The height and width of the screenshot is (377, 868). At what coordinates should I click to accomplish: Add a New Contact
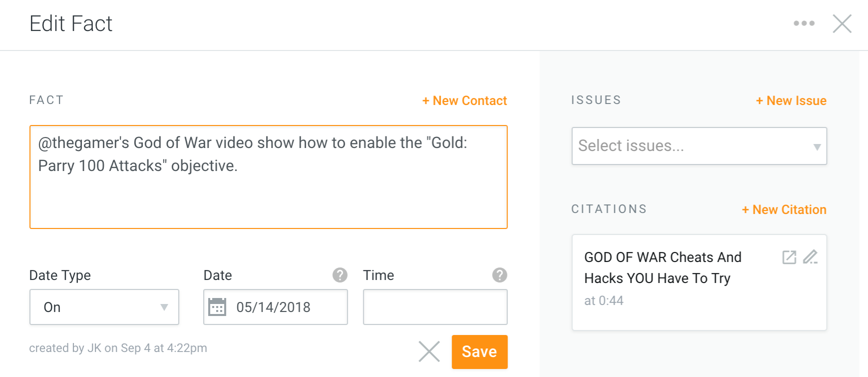pos(464,100)
